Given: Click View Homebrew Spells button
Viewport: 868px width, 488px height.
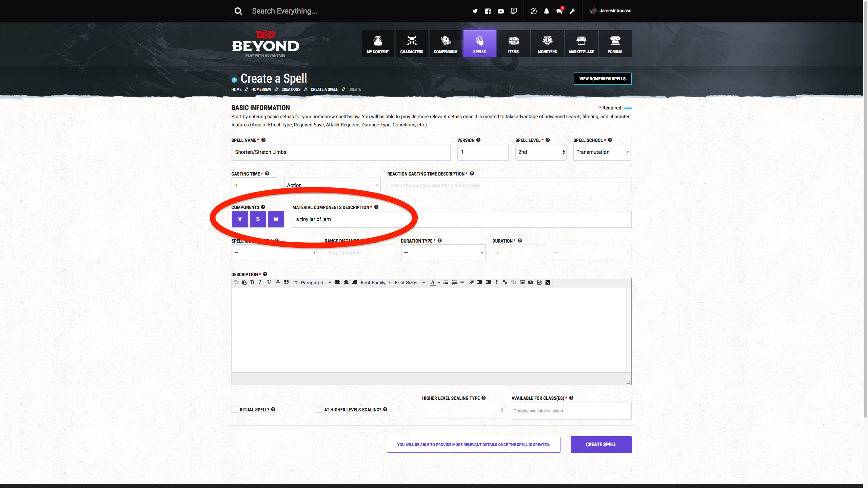Looking at the screenshot, I should click(x=602, y=79).
